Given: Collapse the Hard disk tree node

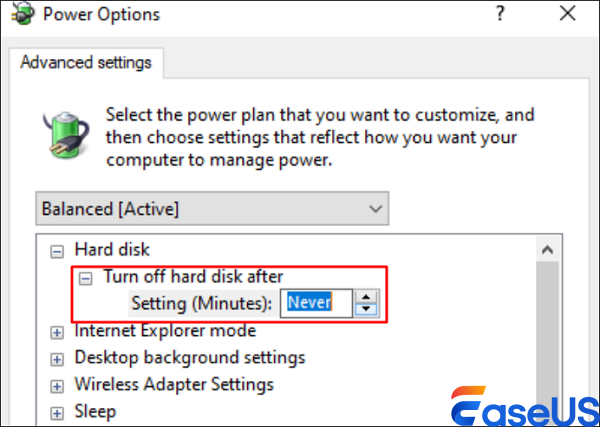Looking at the screenshot, I should (x=56, y=250).
